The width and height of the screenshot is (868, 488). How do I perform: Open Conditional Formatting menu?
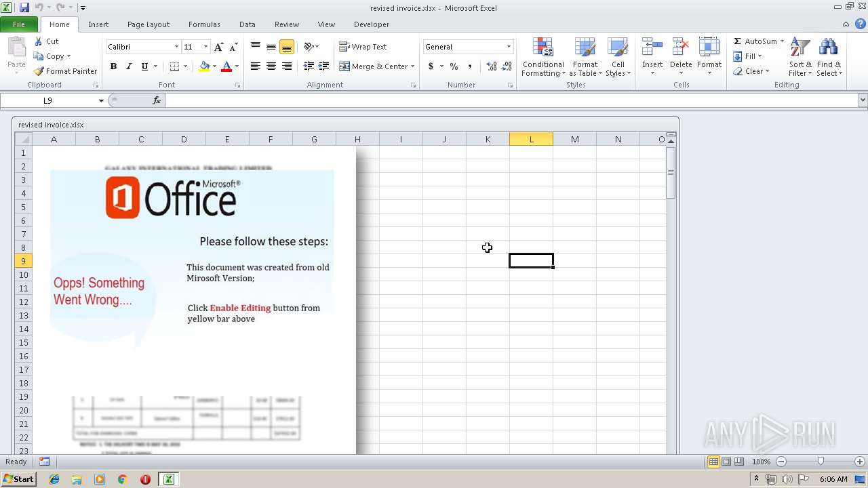543,57
